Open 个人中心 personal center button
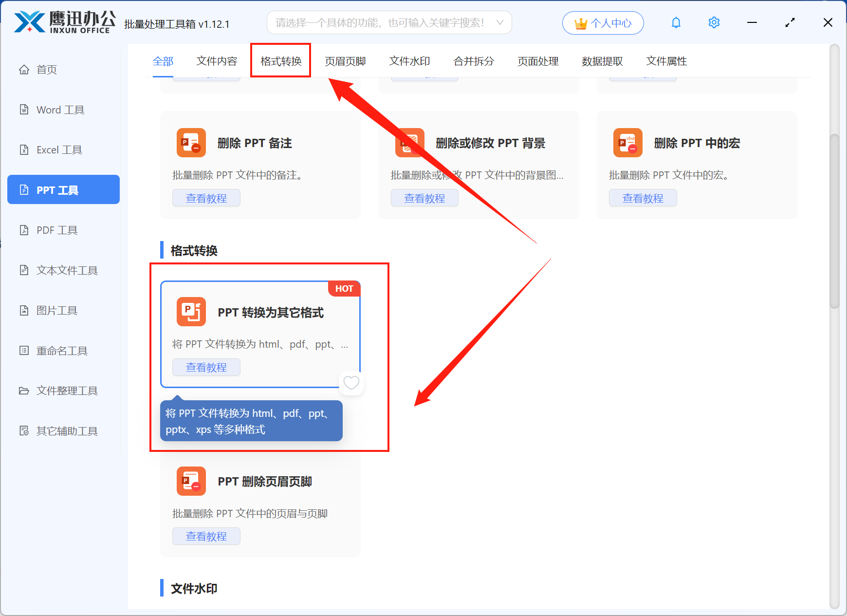Screen dimensions: 847x616 tap(603, 23)
